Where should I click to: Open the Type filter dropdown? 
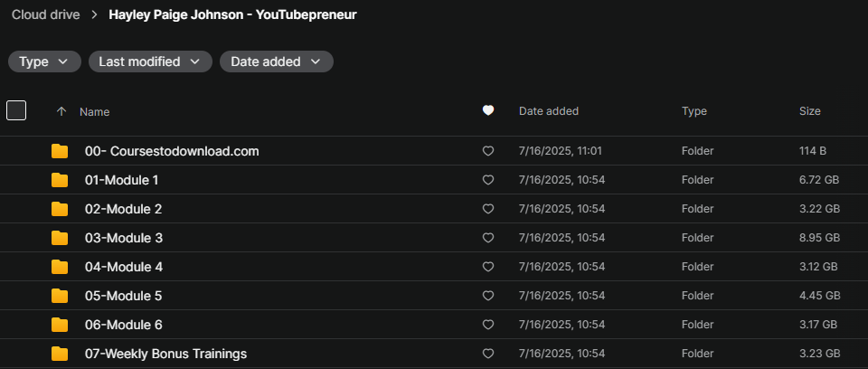coord(44,61)
